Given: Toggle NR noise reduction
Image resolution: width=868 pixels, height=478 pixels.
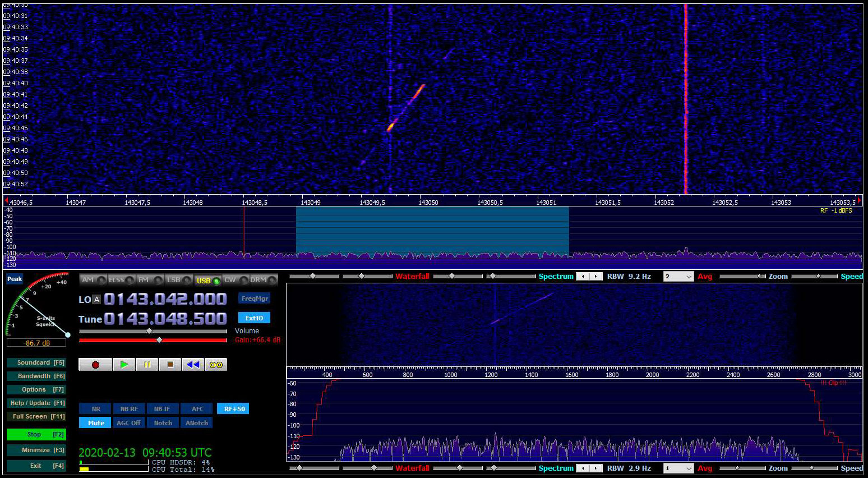Looking at the screenshot, I should pyautogui.click(x=95, y=409).
